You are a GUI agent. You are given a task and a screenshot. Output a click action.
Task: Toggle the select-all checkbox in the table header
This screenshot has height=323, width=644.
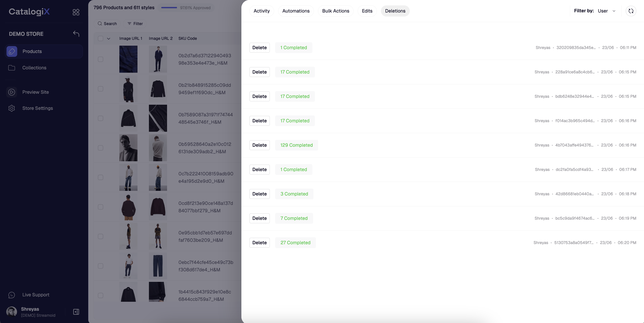(x=101, y=38)
